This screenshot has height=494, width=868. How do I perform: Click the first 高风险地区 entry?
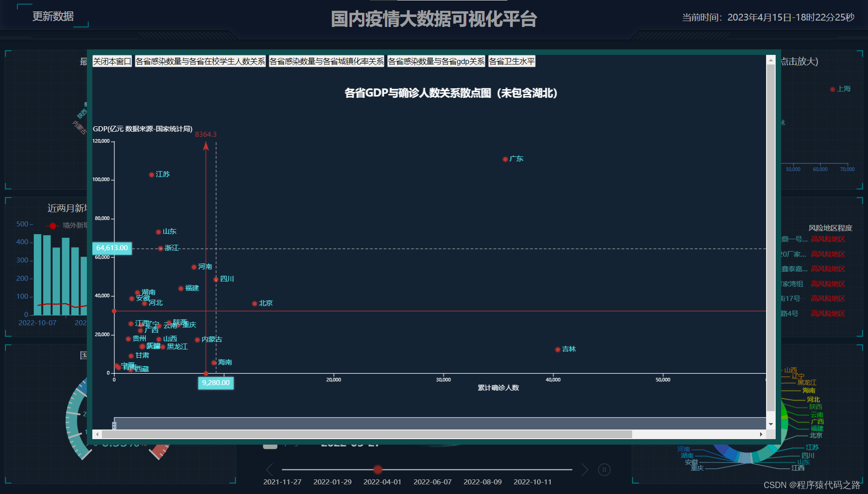(x=828, y=239)
